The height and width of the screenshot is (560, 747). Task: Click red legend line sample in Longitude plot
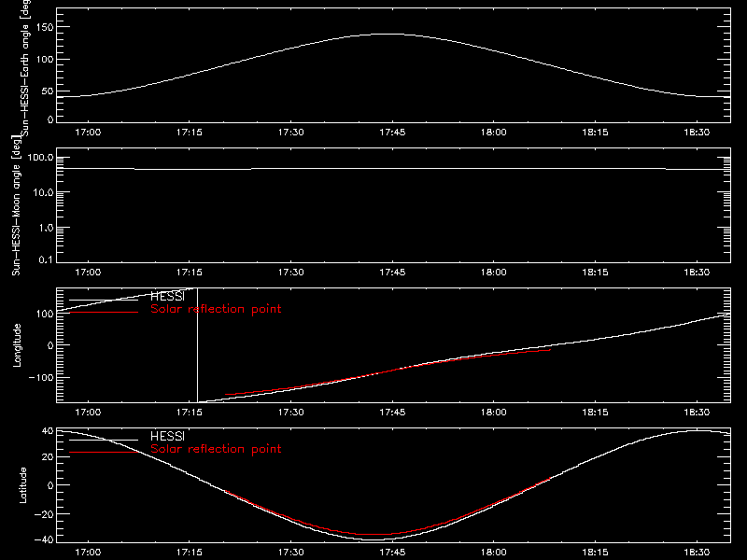coord(104,313)
